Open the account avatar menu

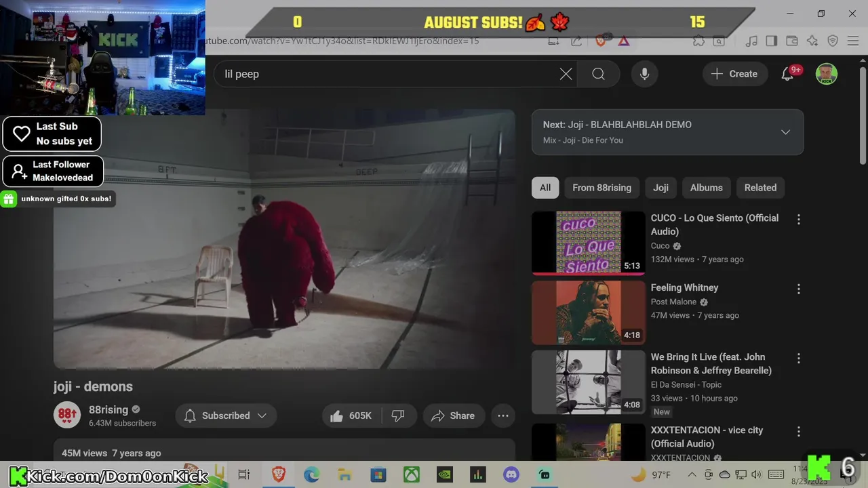[826, 74]
